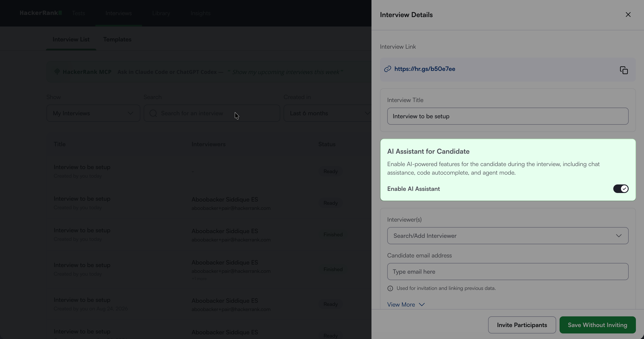Open the https://hr.gs/b50e7ee link
Screen dimensions: 644x339
click(425, 69)
